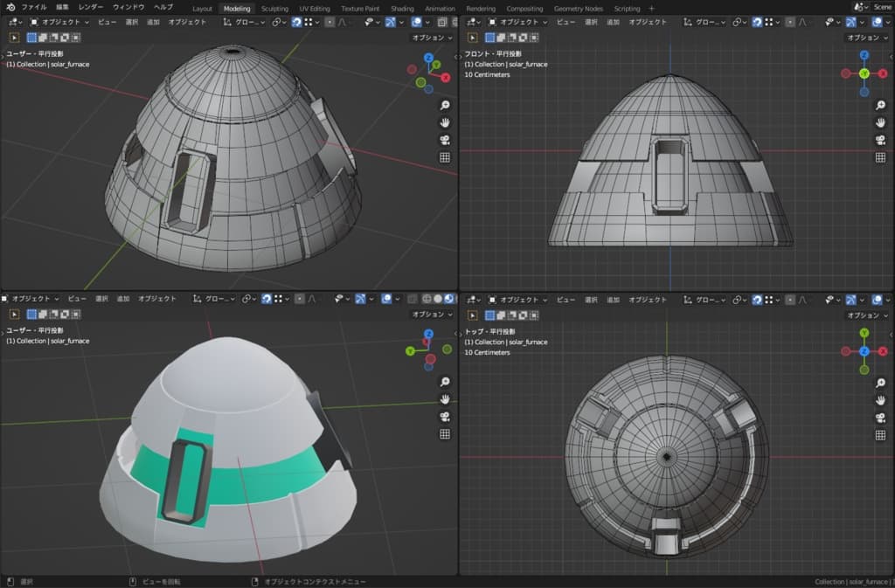895x588 pixels.
Task: Switch perspective/orthographic grid icon in top viewport
Action: [x=880, y=434]
